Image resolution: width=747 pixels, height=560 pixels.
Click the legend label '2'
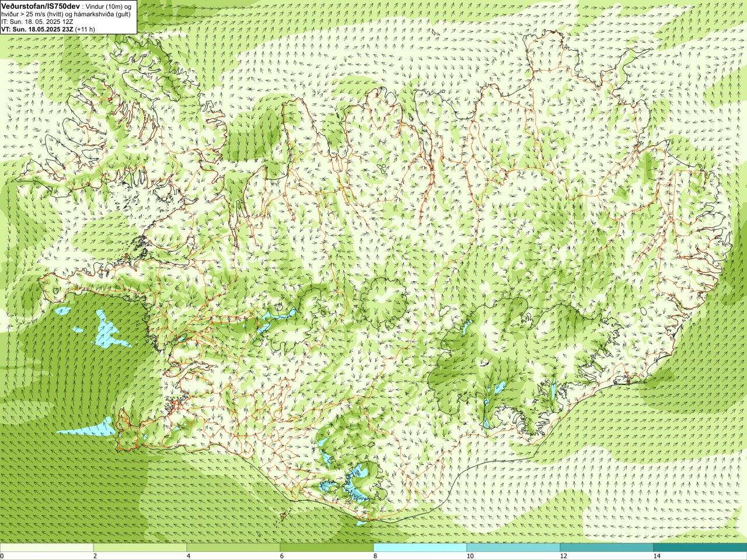[x=95, y=556]
